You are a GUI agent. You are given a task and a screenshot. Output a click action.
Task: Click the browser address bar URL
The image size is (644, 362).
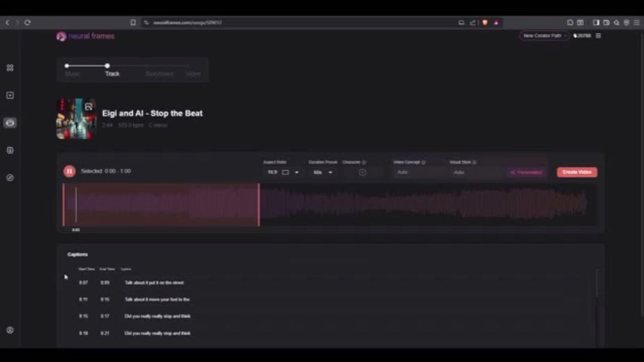coord(187,22)
